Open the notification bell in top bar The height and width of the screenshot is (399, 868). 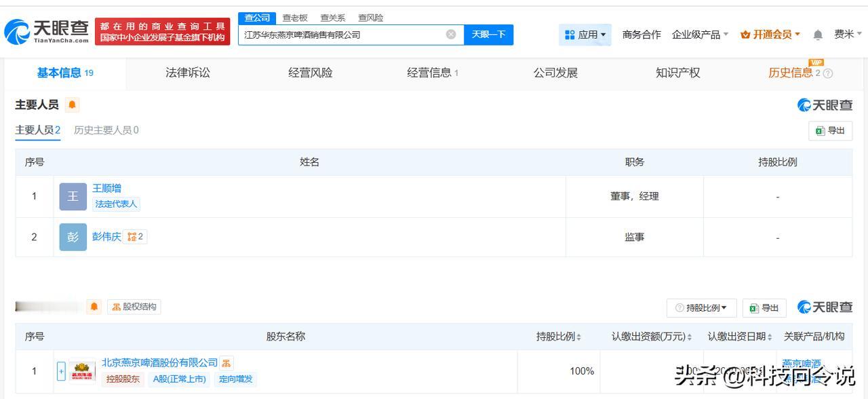818,35
